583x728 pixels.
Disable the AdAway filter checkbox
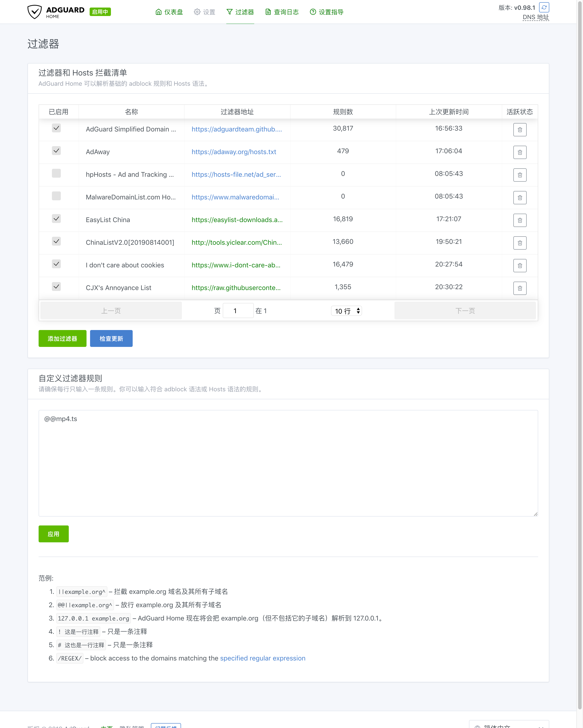[x=56, y=151]
